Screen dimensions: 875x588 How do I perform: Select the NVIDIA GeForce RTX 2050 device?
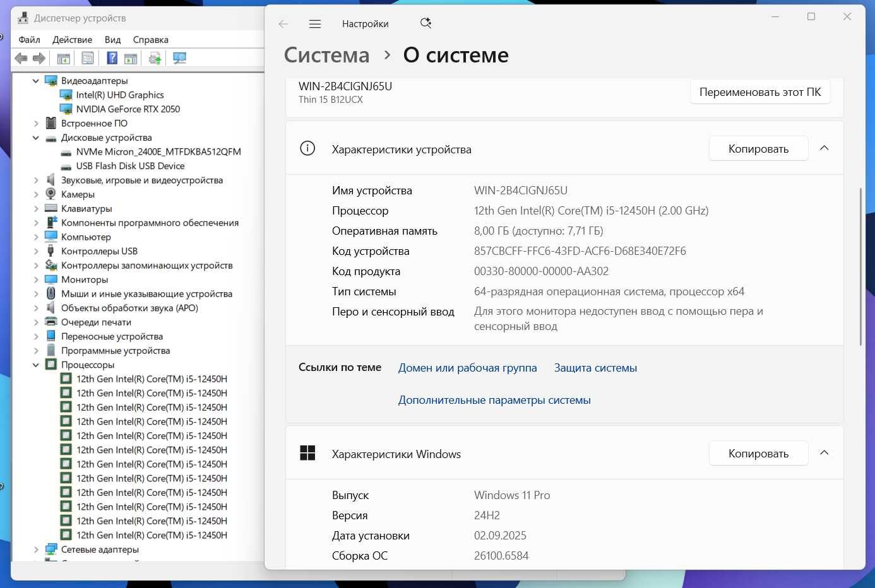coord(128,109)
